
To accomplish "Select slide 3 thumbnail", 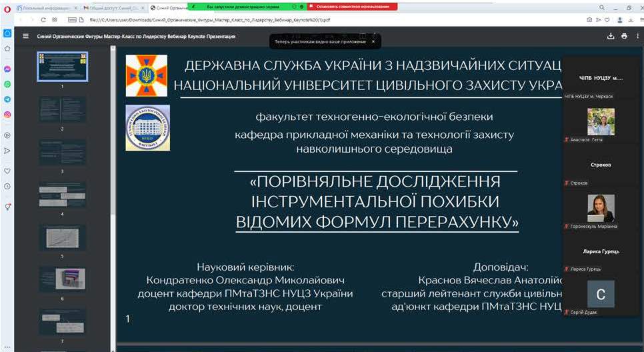I will (62, 152).
